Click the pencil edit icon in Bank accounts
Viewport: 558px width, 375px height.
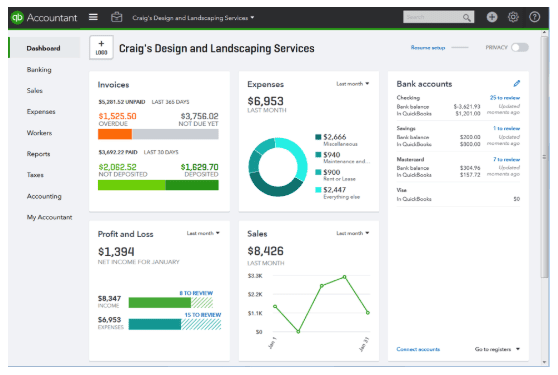[x=517, y=84]
